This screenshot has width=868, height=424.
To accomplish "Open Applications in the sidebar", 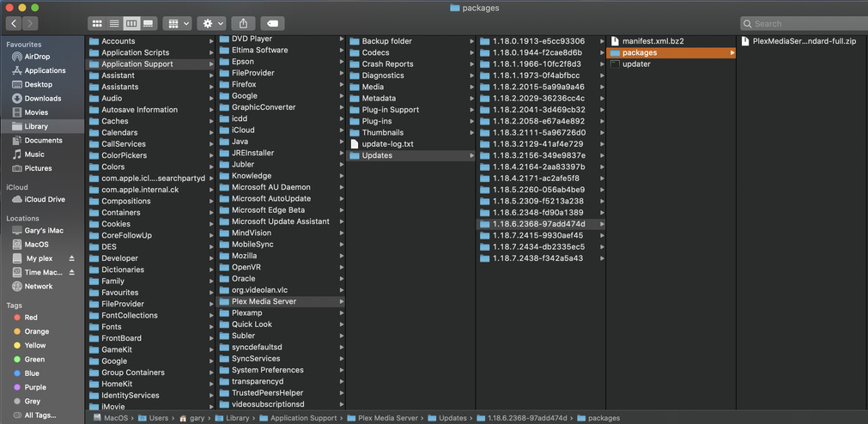I will click(x=43, y=70).
